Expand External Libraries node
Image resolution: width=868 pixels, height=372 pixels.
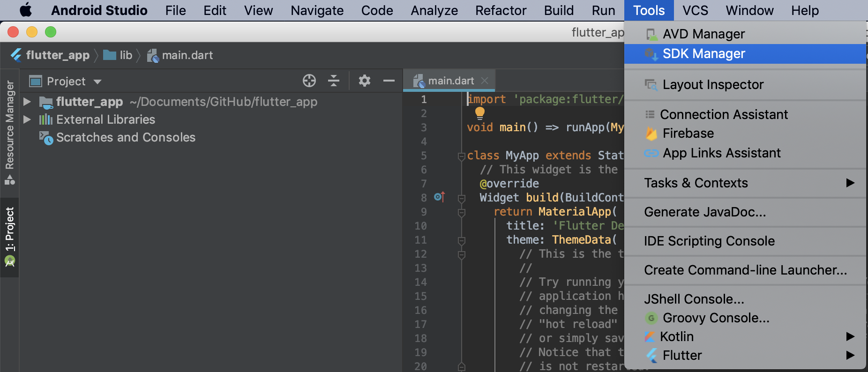(27, 119)
